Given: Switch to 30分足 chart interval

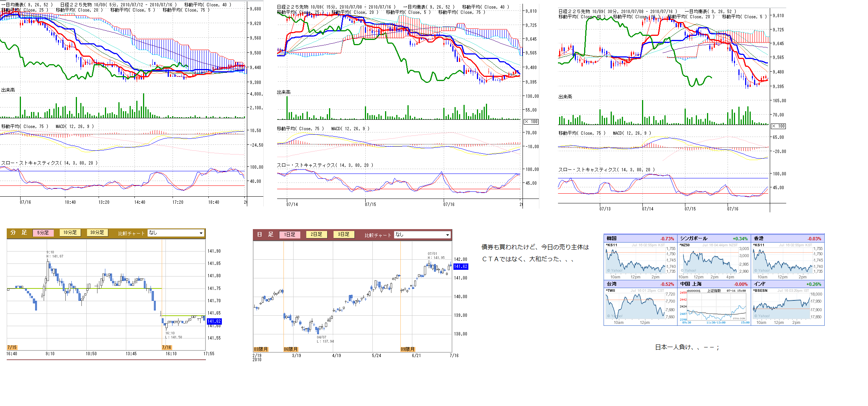Looking at the screenshot, I should tap(97, 232).
